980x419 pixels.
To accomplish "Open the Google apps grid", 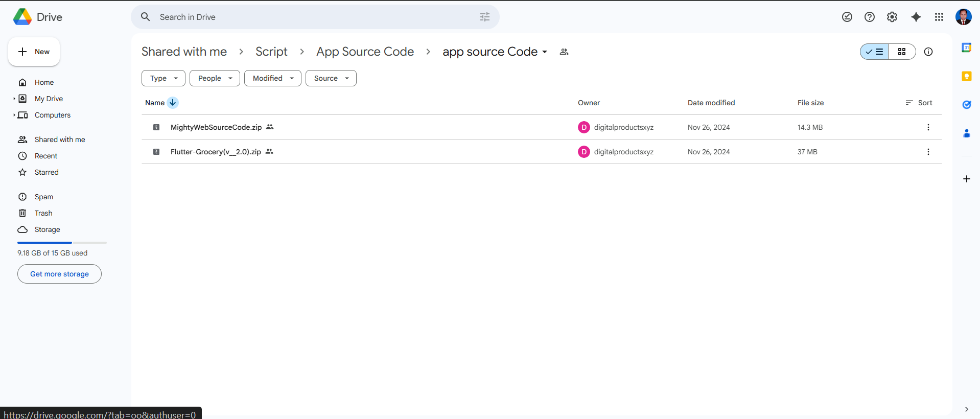I will point(939,17).
